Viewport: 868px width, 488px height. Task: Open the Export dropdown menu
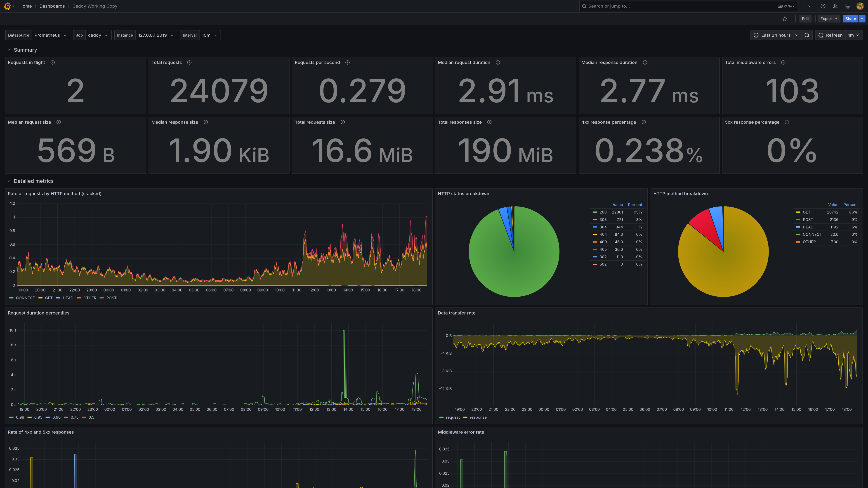point(829,19)
